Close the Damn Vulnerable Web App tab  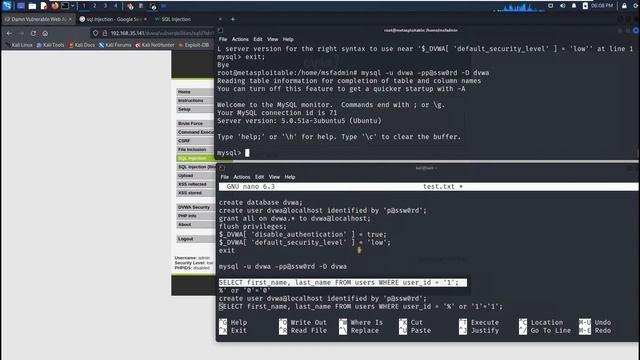tap(71, 19)
